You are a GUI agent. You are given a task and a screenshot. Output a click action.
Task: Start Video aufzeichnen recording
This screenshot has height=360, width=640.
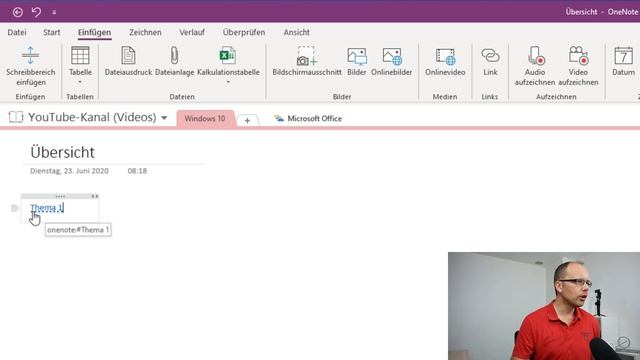(x=578, y=66)
